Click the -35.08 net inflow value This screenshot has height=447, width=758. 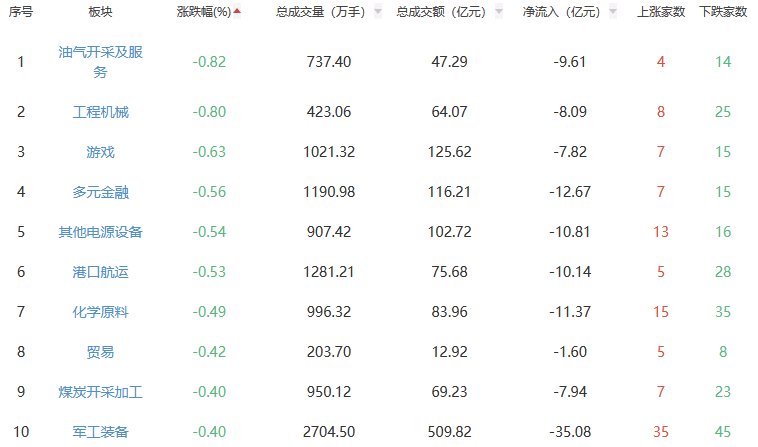tap(568, 432)
